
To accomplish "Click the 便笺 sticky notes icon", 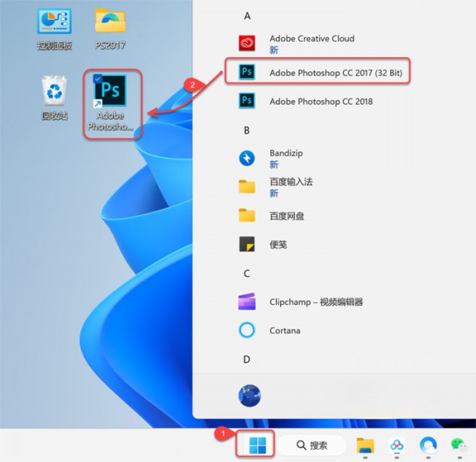I will pos(247,244).
